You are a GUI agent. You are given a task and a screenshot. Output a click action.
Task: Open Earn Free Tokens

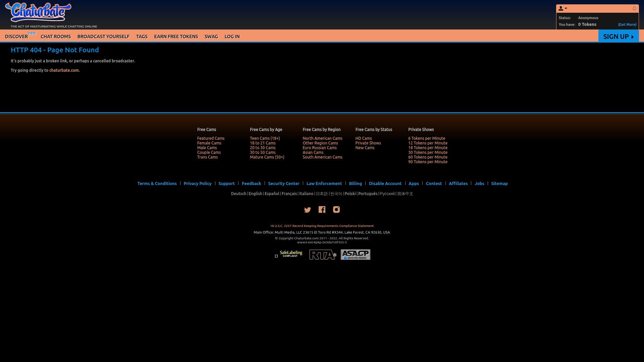click(176, 37)
